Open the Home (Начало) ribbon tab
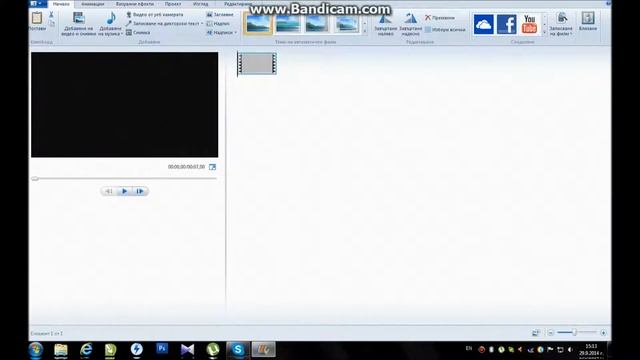This screenshot has width=640, height=360. pos(61,4)
